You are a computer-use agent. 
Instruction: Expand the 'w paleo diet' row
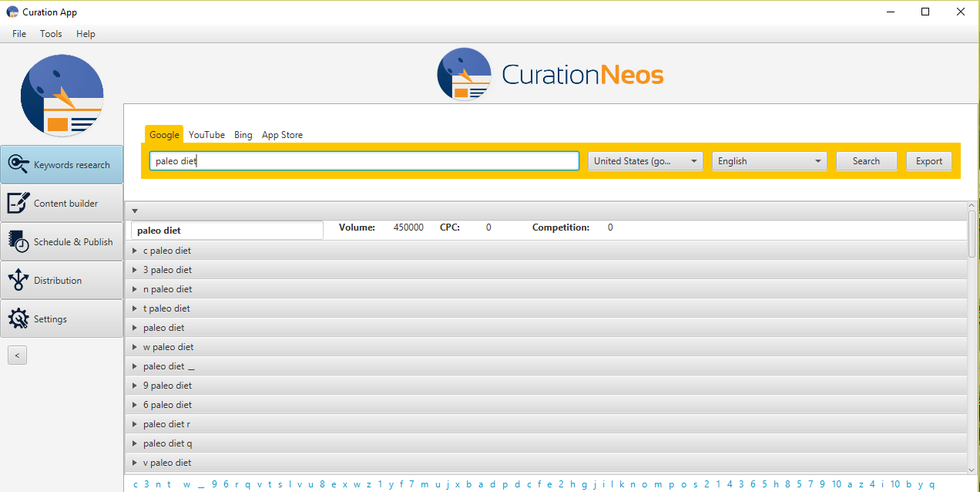(x=545, y=347)
